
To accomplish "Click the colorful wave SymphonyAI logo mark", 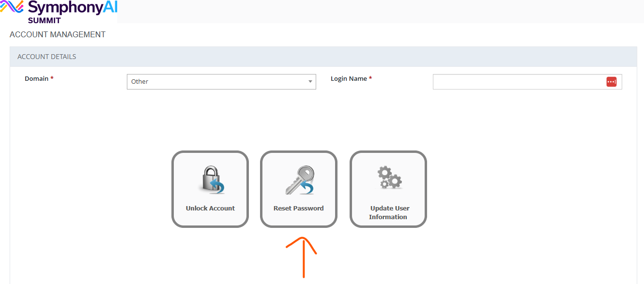I will [x=12, y=8].
